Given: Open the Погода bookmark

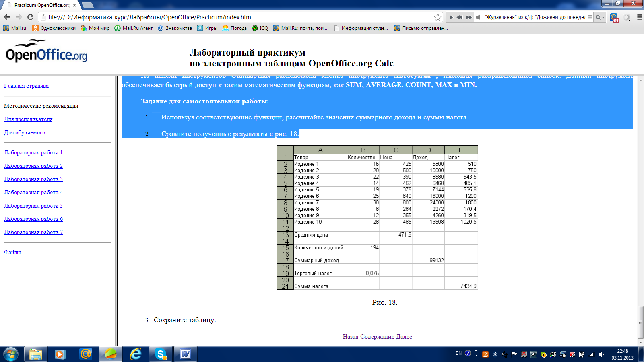Looking at the screenshot, I should tap(234, 28).
